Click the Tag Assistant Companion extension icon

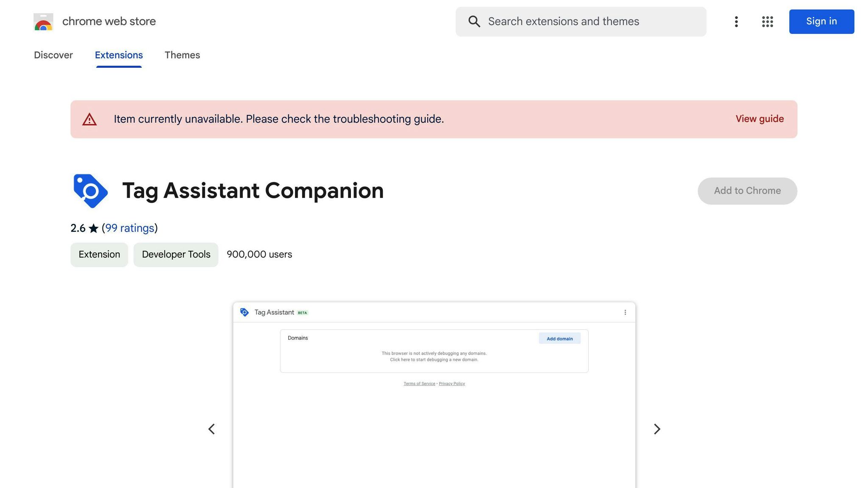click(x=90, y=191)
